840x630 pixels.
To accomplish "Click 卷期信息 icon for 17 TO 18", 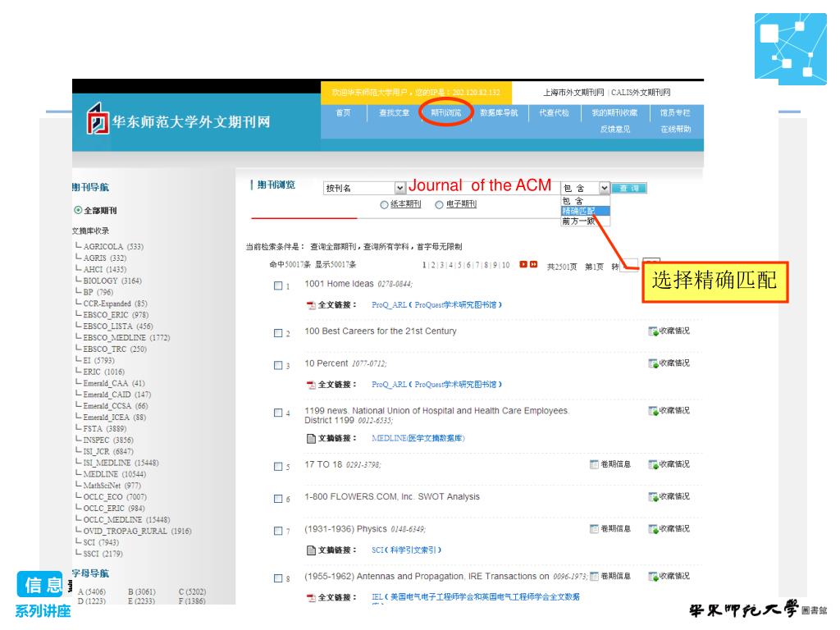I will 594,464.
